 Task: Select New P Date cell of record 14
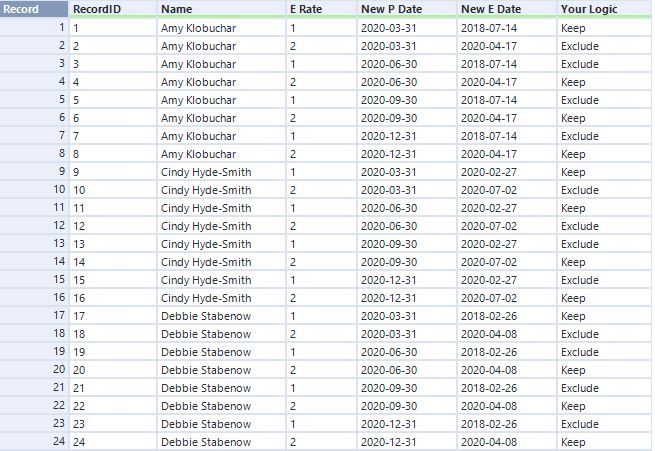407,262
